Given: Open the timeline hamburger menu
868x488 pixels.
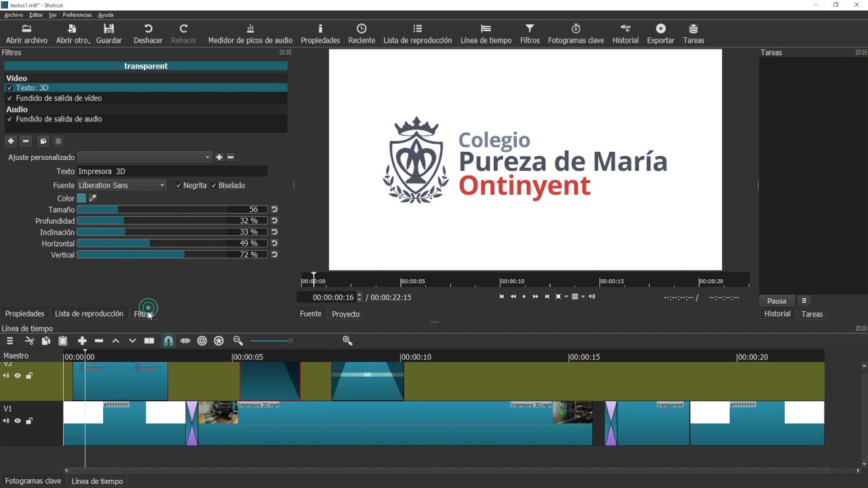Looking at the screenshot, I should (x=9, y=341).
